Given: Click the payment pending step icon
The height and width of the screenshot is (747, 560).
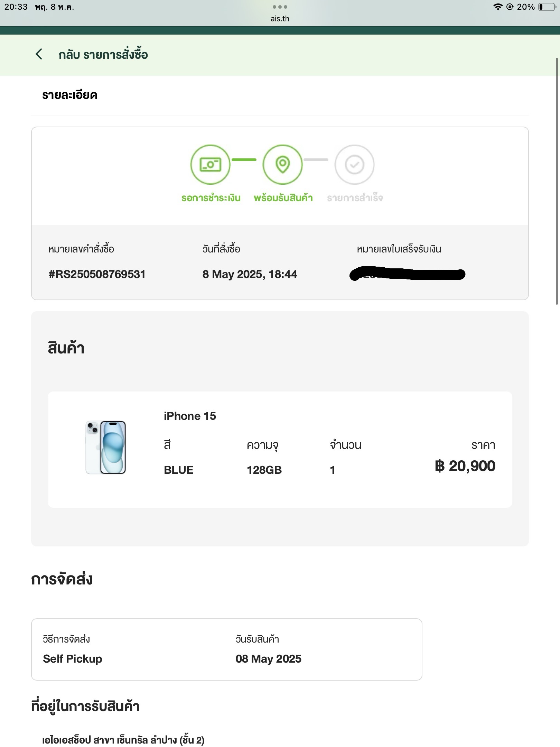Looking at the screenshot, I should point(210,165).
